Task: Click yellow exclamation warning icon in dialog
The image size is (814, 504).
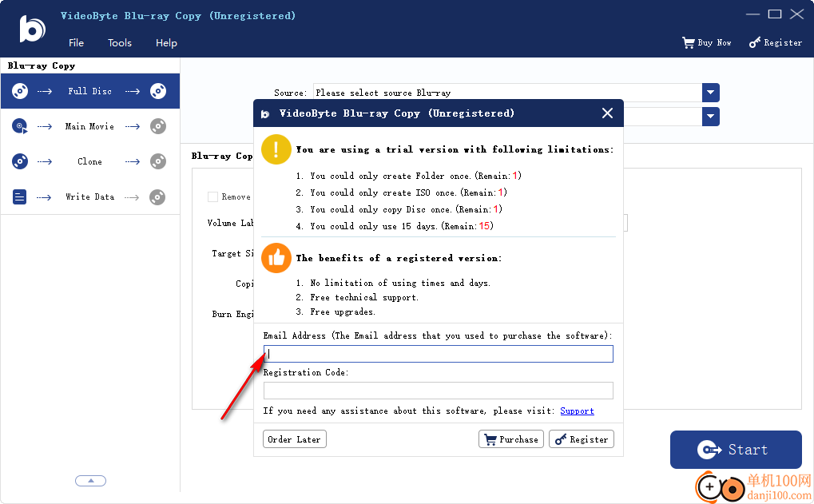Action: coord(276,149)
